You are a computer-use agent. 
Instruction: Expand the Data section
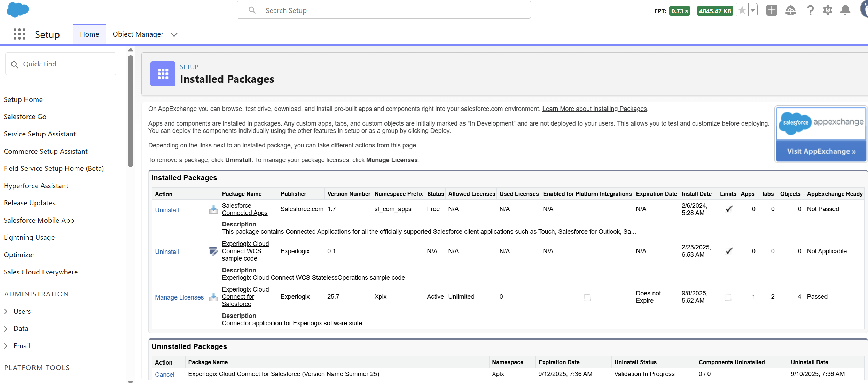[6, 329]
